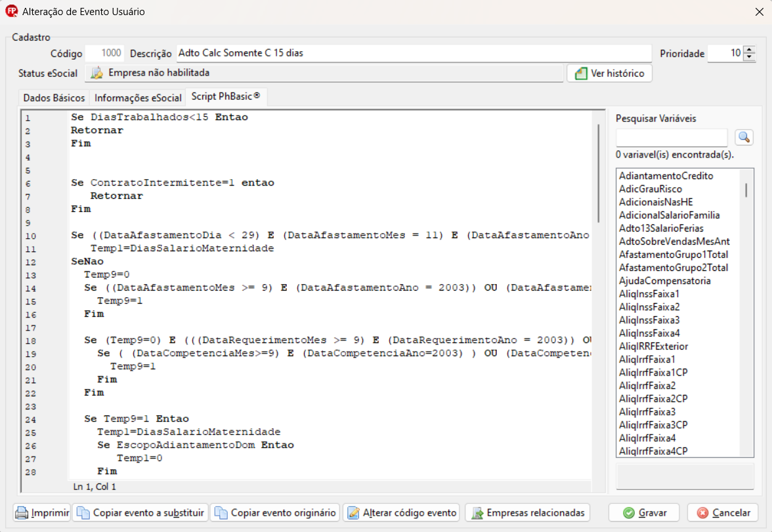
Task: Select AliqIrrfFaixa4CP variable
Action: point(653,451)
